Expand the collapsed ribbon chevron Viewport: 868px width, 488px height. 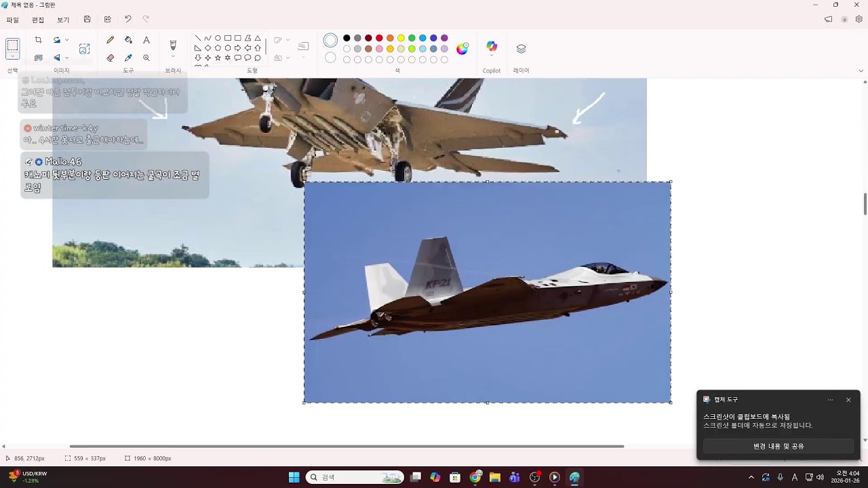[861, 70]
